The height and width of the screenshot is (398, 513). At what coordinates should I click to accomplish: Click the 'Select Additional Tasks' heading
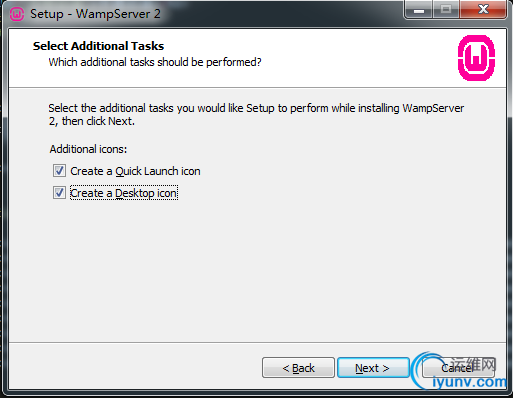point(98,46)
